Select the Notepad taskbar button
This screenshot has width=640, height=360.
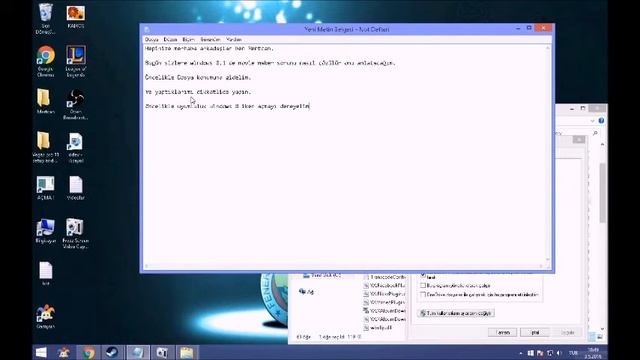(137, 352)
